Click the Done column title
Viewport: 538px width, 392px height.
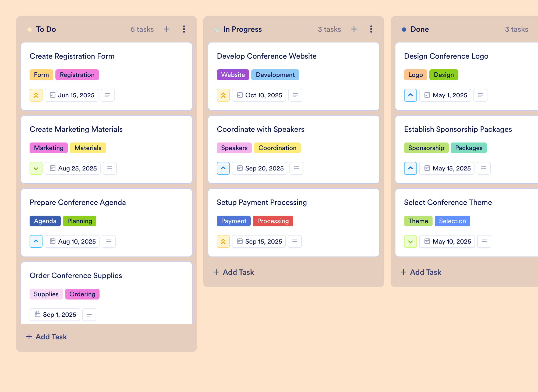tap(420, 29)
